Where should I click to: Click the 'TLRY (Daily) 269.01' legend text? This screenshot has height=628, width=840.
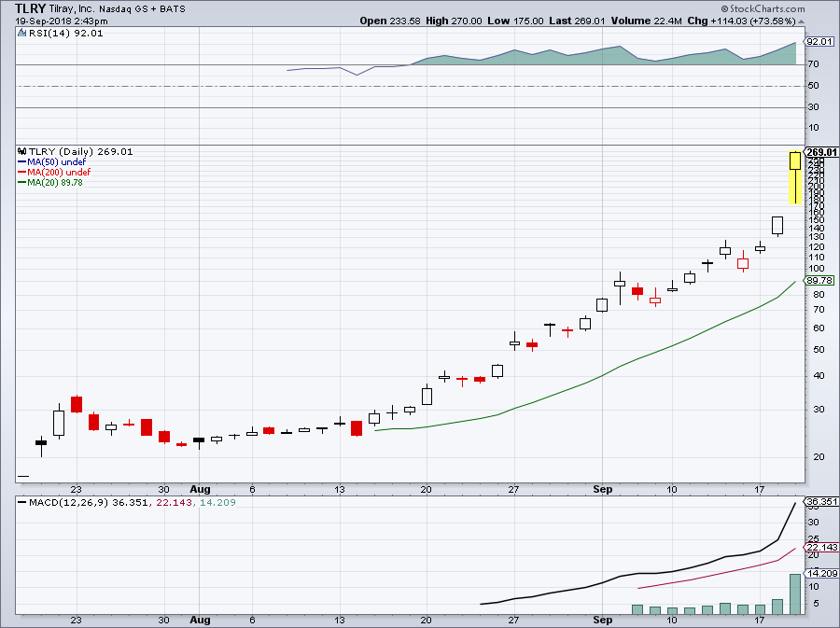click(80, 151)
